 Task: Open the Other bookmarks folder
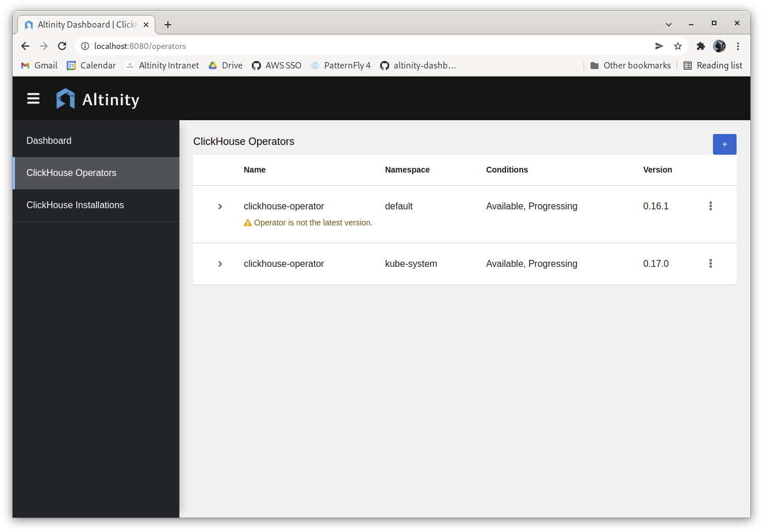click(x=630, y=65)
